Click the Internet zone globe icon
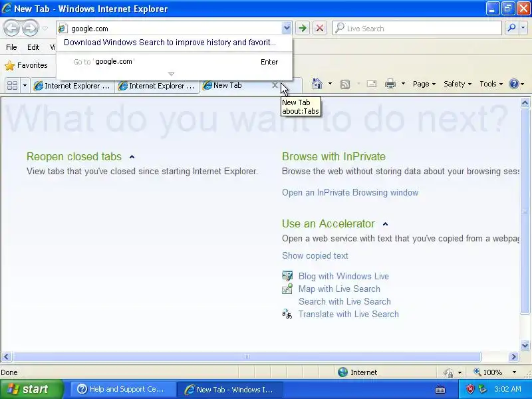532x399 pixels. pos(342,372)
